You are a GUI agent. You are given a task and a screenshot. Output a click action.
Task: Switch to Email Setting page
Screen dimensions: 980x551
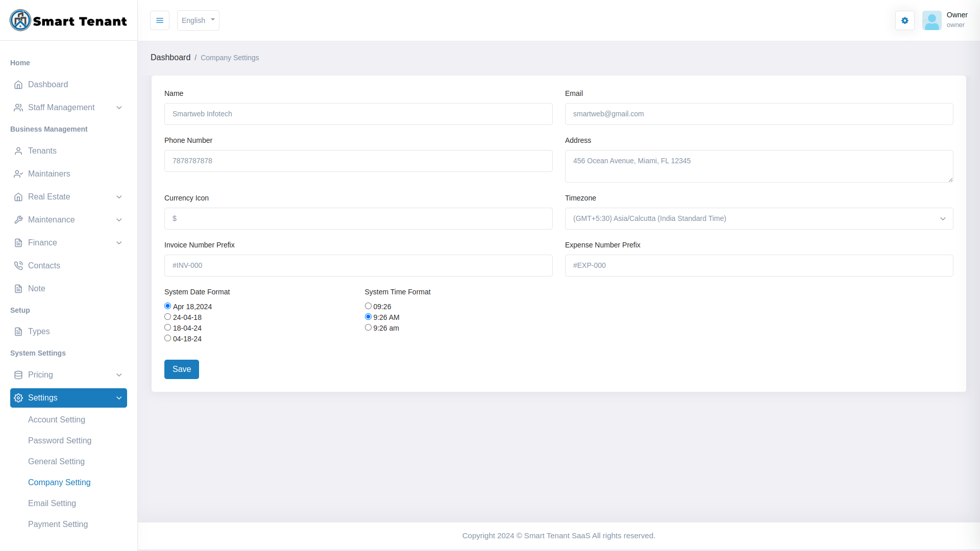tap(52, 503)
